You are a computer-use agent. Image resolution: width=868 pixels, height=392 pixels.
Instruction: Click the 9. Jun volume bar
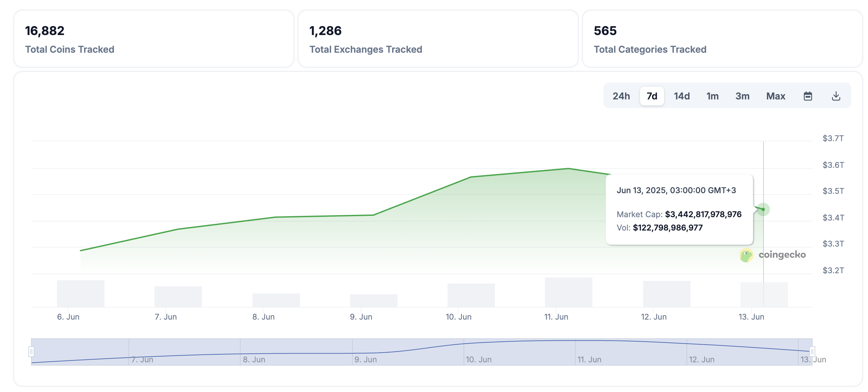pyautogui.click(x=374, y=301)
